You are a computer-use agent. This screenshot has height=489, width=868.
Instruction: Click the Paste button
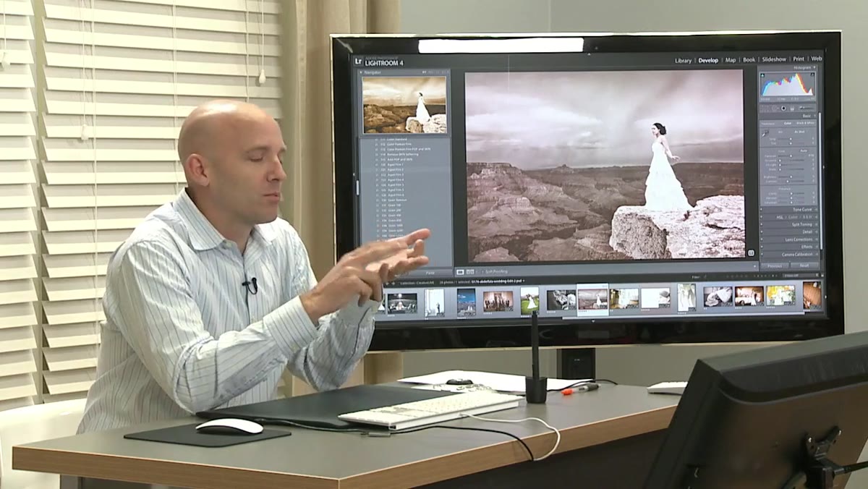(x=430, y=273)
